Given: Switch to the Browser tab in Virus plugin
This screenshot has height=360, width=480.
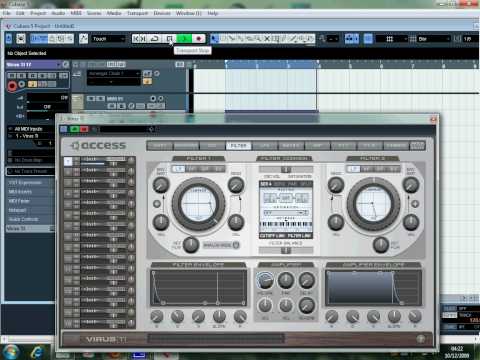Looking at the screenshot, I should tap(186, 146).
